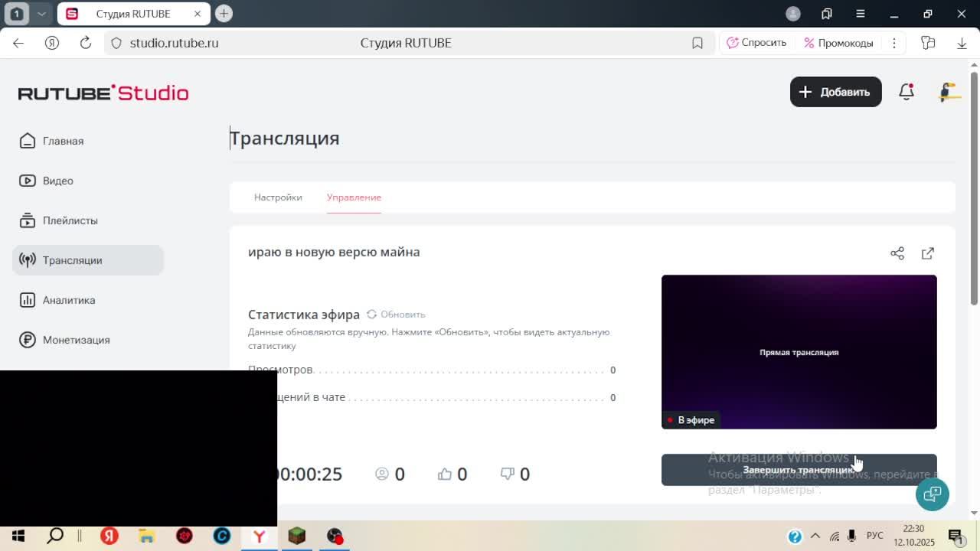980x551 pixels.
Task: Open the support chat widget
Action: (x=933, y=494)
